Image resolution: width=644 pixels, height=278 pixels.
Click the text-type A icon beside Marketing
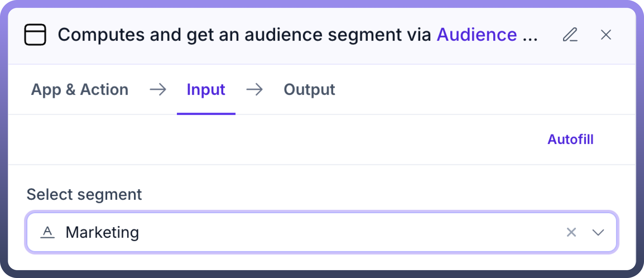click(x=47, y=232)
